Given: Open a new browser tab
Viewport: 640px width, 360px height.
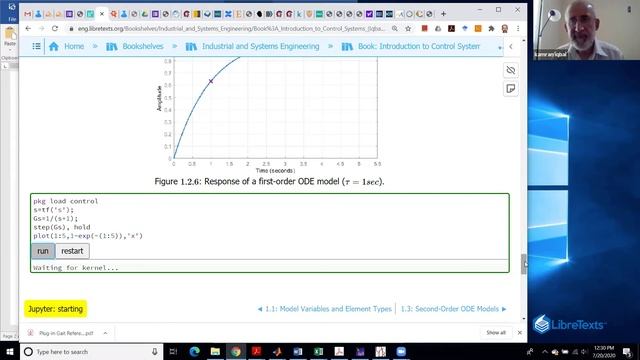Looking at the screenshot, I should click(x=444, y=14).
